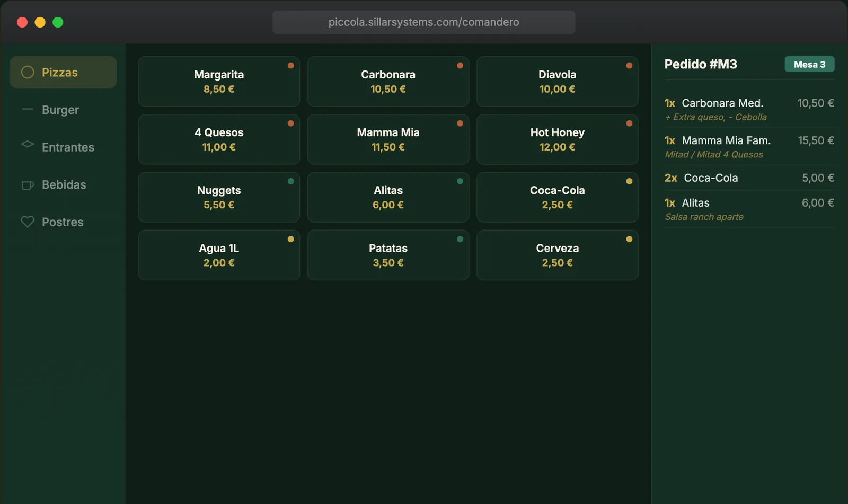The image size is (848, 504).
Task: Add Carbonara from the product grid
Action: pos(388,82)
